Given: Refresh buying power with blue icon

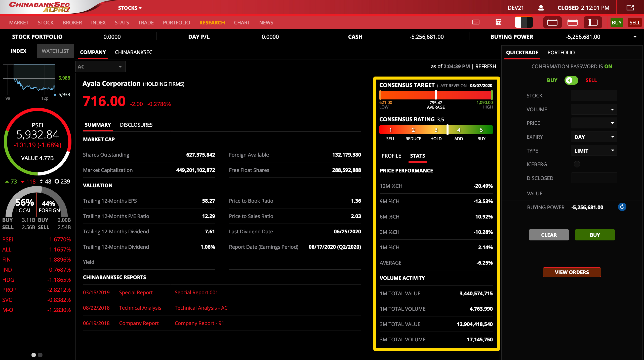Looking at the screenshot, I should [622, 207].
